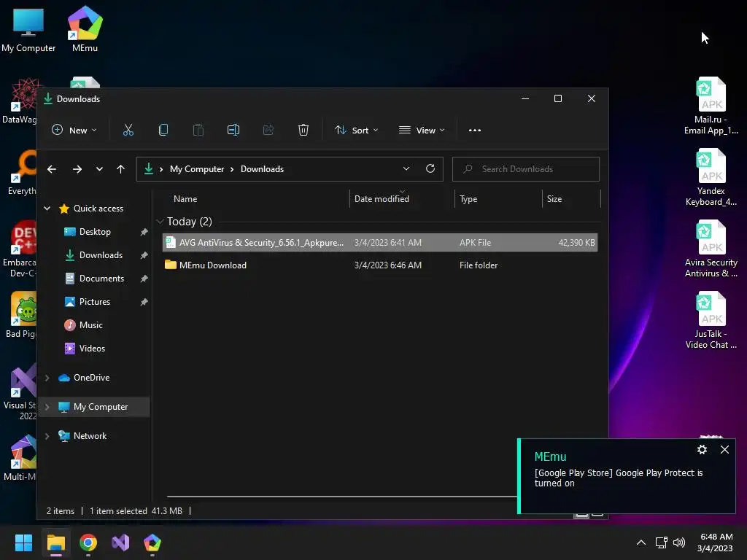
Task: Sort by Date modified column header
Action: tap(382, 199)
